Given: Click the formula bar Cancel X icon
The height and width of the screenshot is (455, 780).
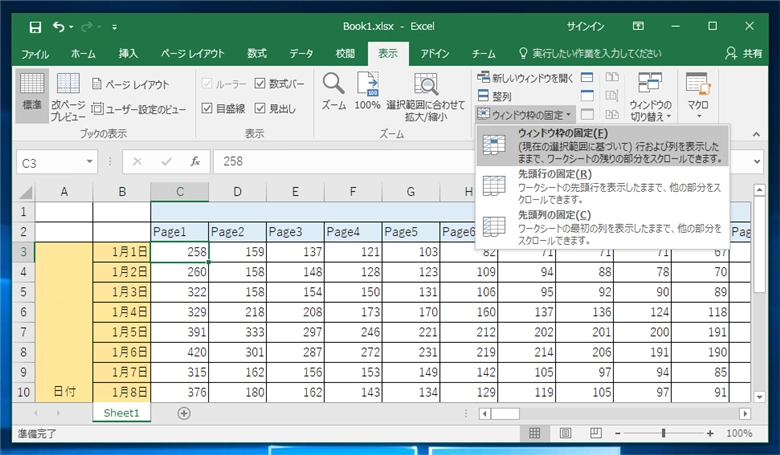Looking at the screenshot, I should click(137, 162).
